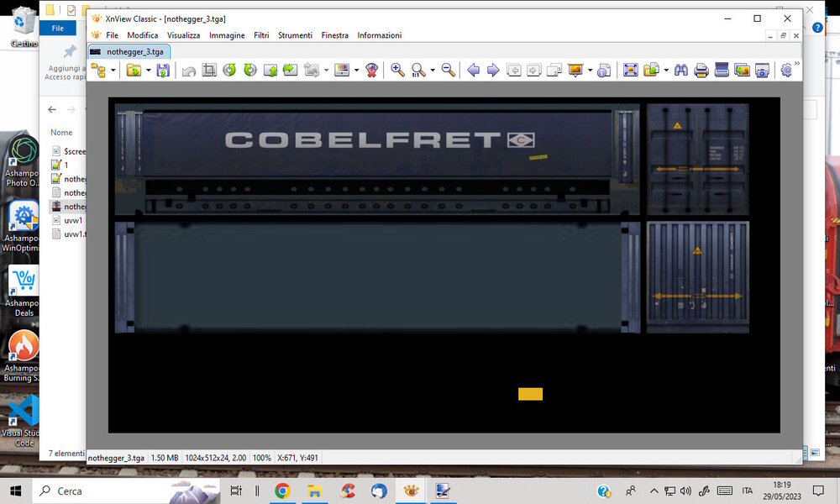840x504 pixels.
Task: Click the Search binoculars icon
Action: (681, 71)
